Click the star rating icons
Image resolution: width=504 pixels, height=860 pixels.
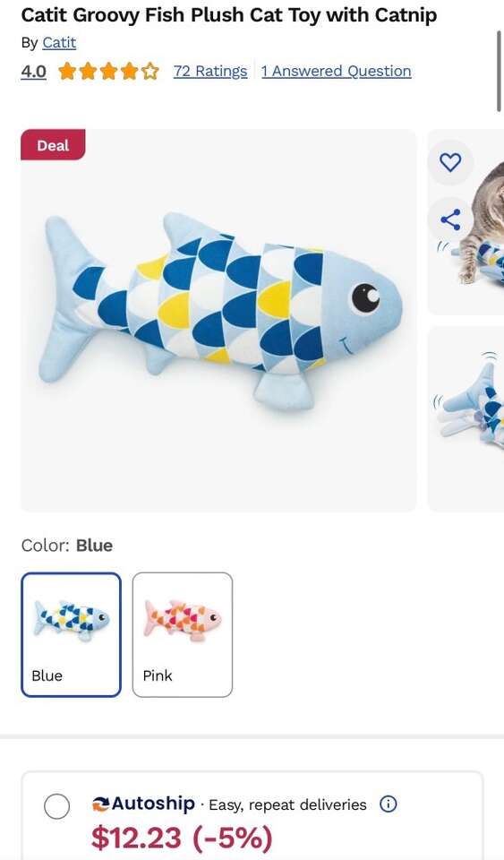point(108,72)
